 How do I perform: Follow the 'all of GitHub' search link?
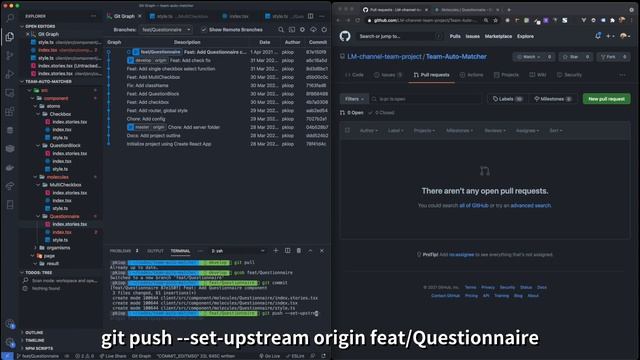tap(473, 206)
